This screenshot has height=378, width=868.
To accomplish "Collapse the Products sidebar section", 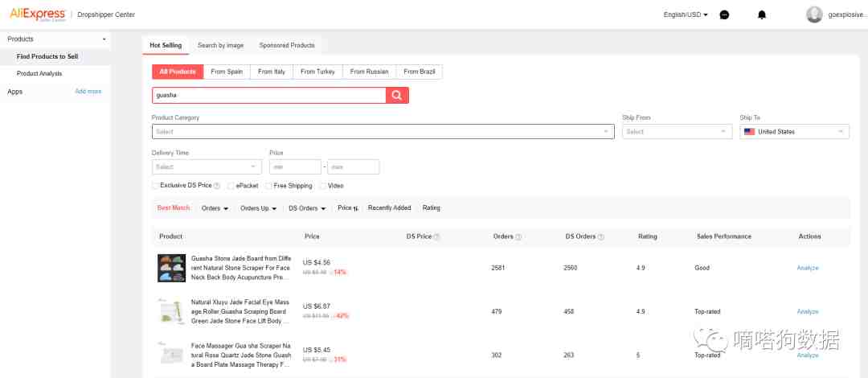I will [x=104, y=39].
